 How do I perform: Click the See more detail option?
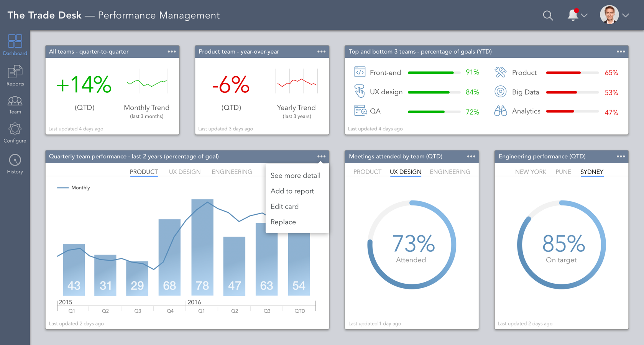(x=296, y=175)
